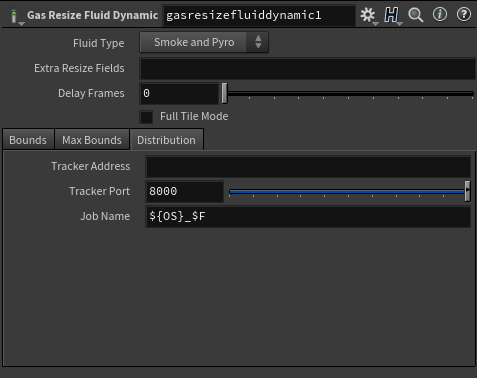
Task: Click the Tracker Port label
Action: (99, 191)
